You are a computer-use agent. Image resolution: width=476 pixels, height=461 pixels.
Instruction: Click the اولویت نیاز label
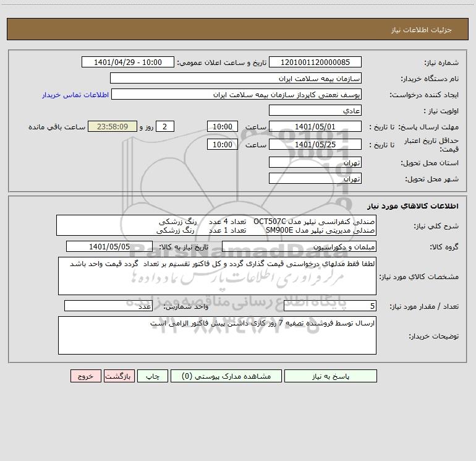[441, 111]
